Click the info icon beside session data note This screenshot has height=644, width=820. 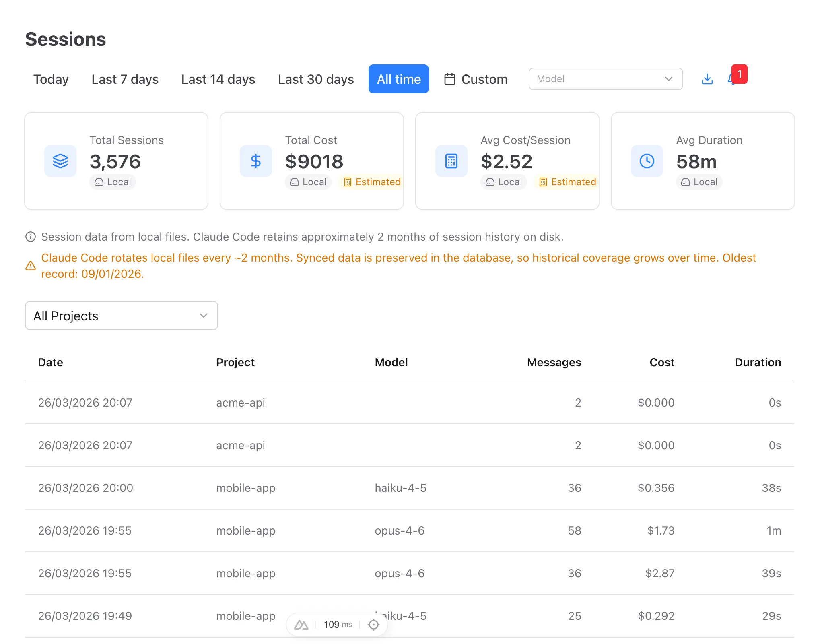pyautogui.click(x=31, y=237)
